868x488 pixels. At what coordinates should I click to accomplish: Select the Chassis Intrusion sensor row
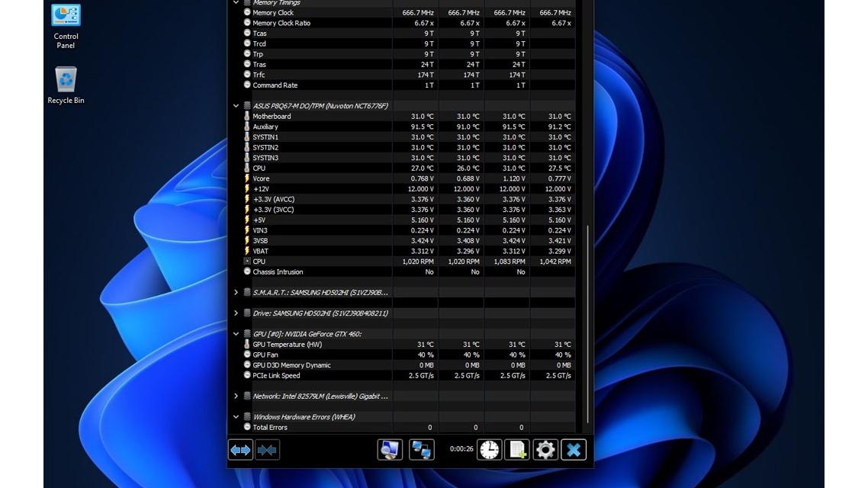click(278, 272)
